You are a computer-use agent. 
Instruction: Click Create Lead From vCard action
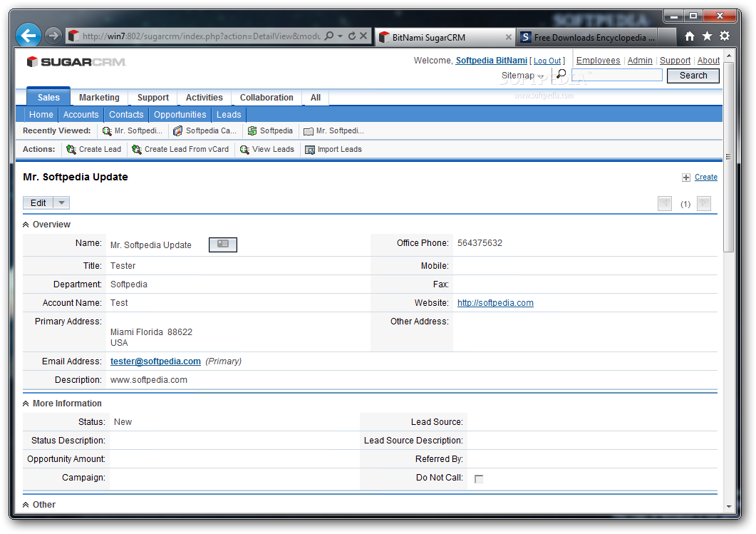click(x=180, y=150)
